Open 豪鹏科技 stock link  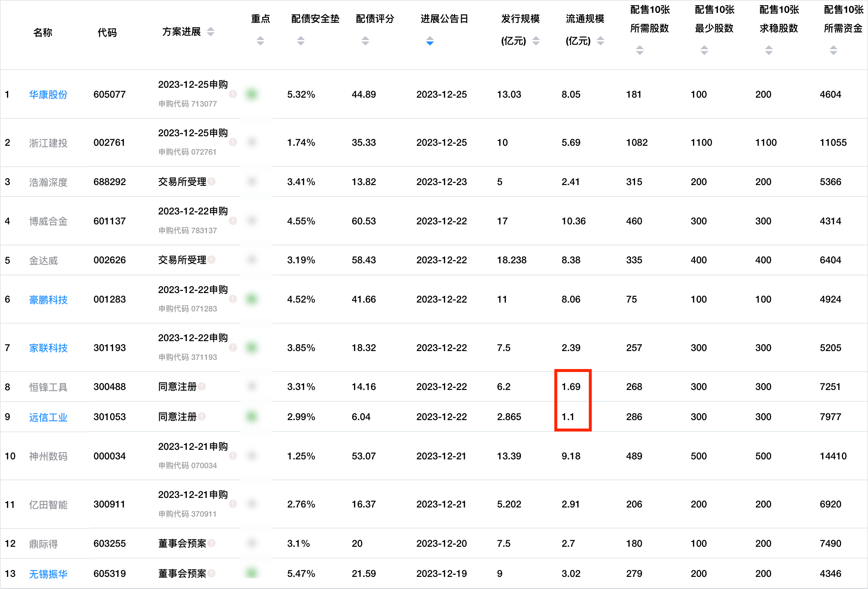coord(48,299)
